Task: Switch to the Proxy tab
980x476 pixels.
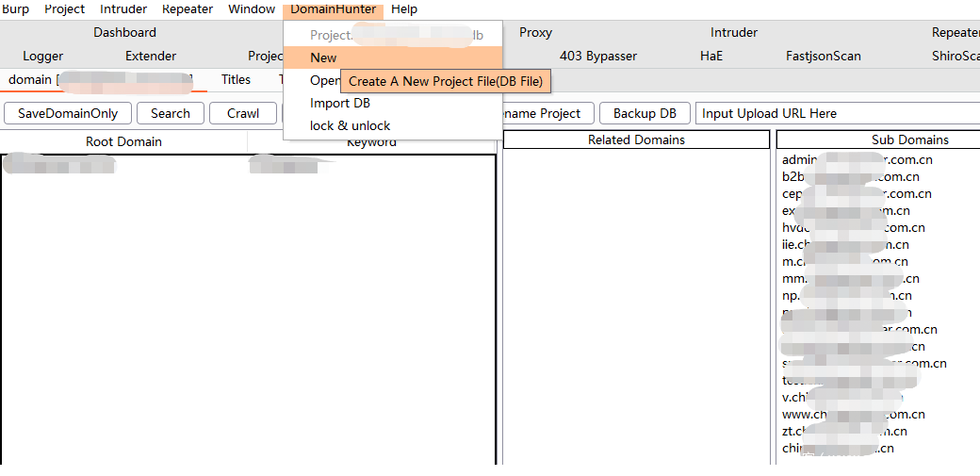Action: coord(535,33)
